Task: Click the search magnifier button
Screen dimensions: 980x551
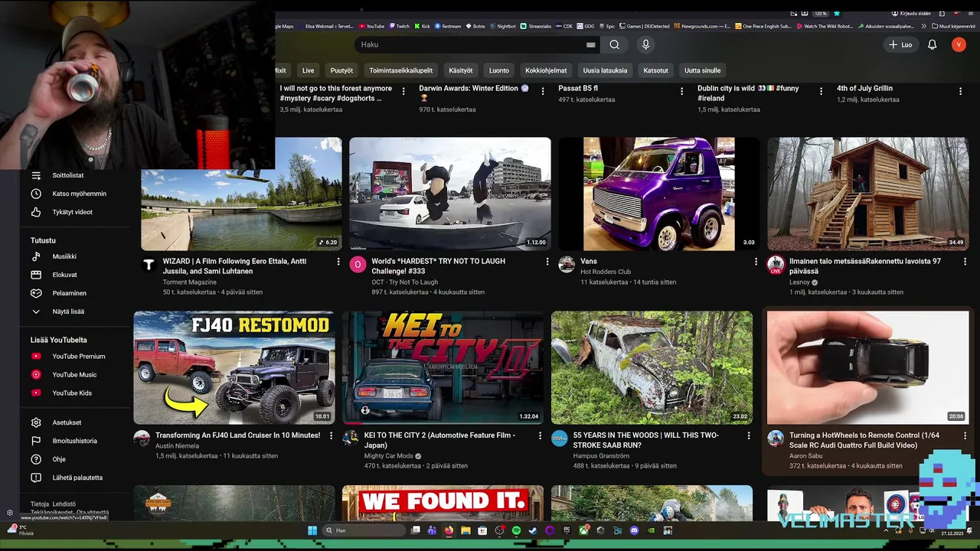Action: click(x=614, y=44)
